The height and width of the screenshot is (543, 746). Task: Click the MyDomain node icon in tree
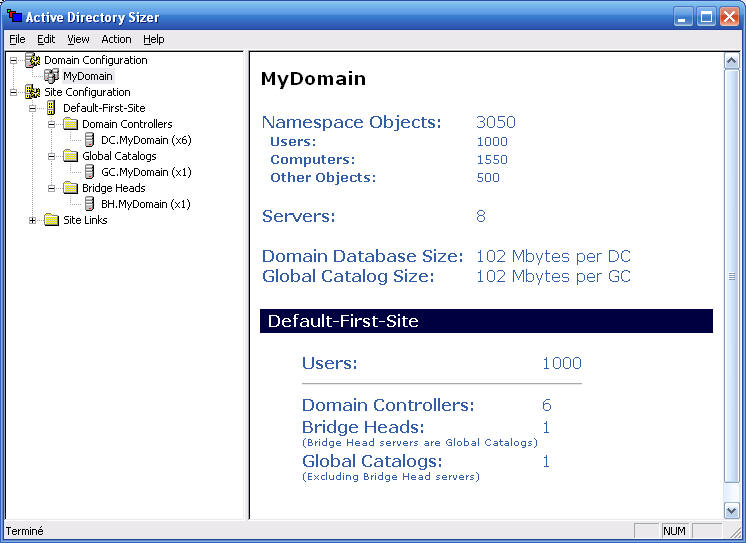(51, 76)
